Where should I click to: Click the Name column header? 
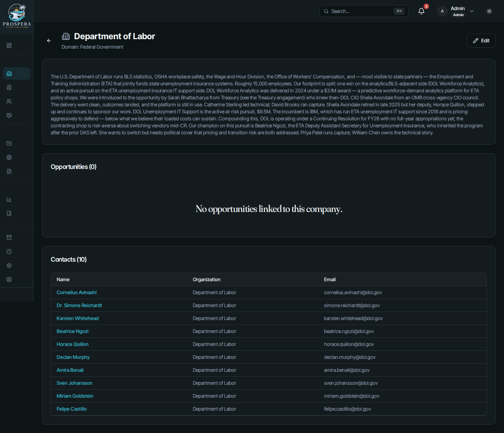pos(63,279)
